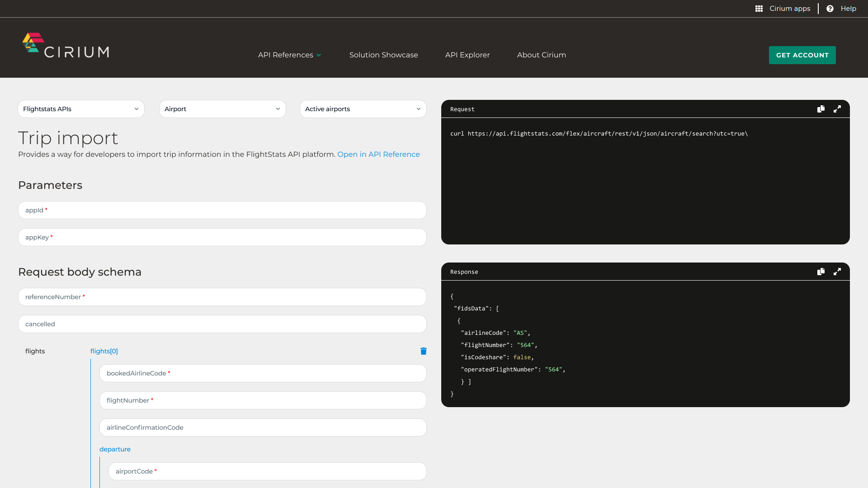Image resolution: width=868 pixels, height=488 pixels.
Task: Click the Trip import heading
Action: coord(68,138)
